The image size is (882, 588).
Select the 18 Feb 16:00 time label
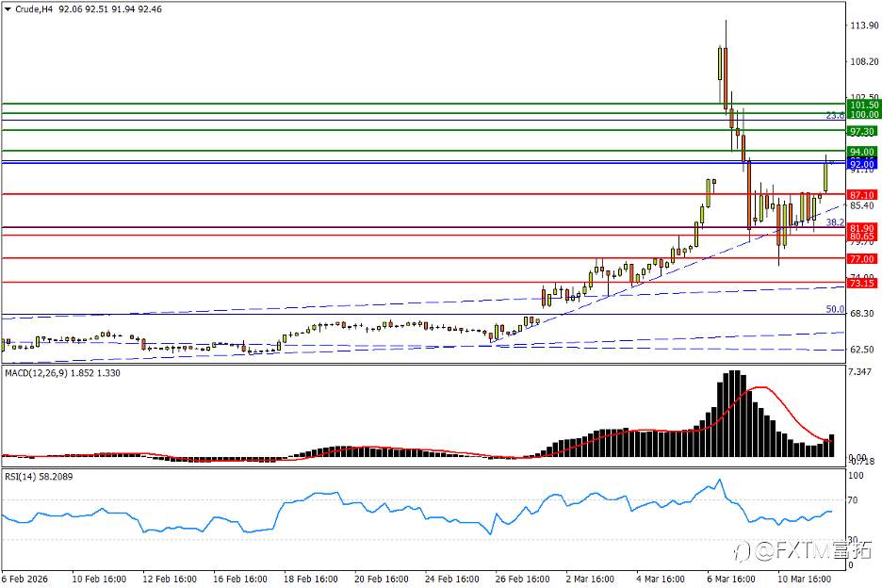[x=310, y=579]
